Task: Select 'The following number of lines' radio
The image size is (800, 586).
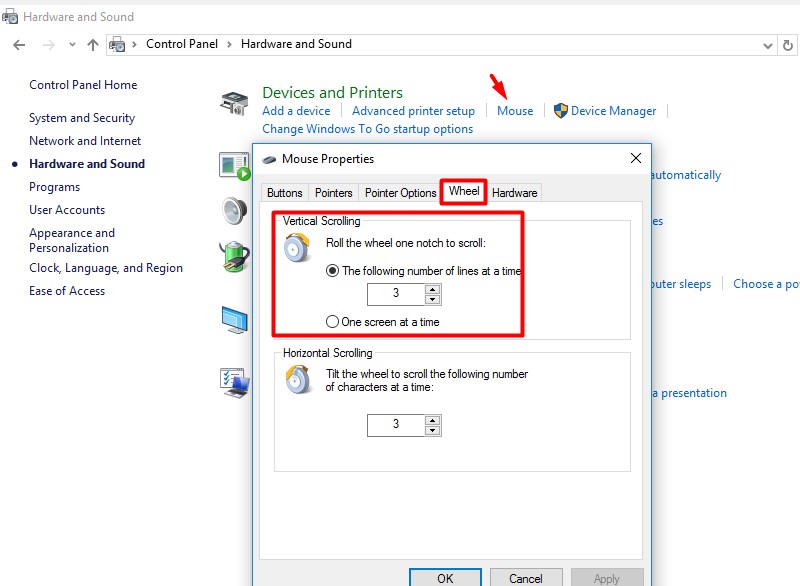Action: (x=332, y=271)
